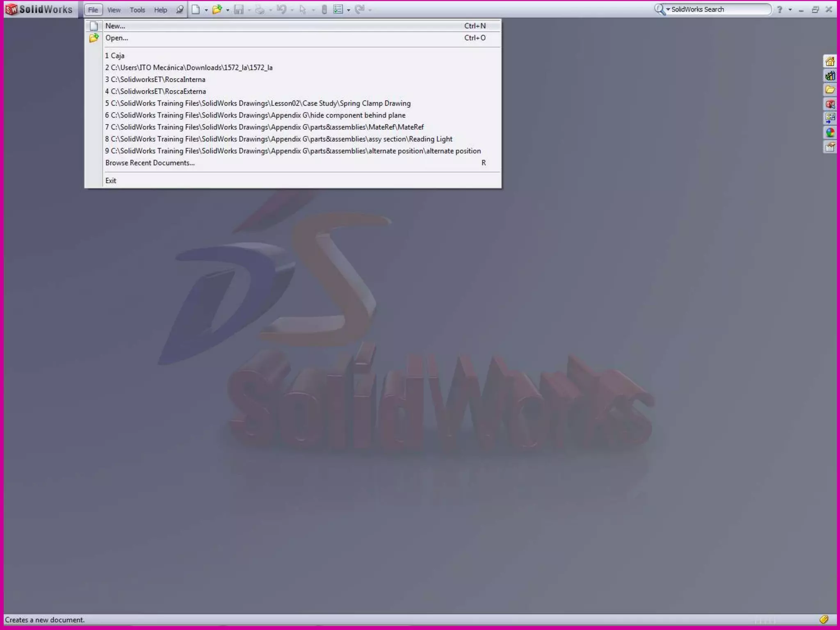
Task: Open SolidWorks Search results pane tab
Action: [x=830, y=104]
